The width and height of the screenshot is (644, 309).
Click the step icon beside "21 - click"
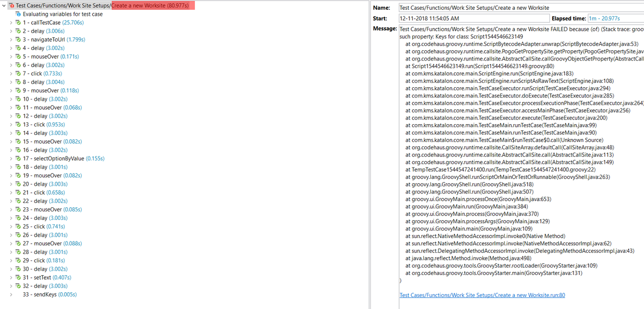pos(17,192)
